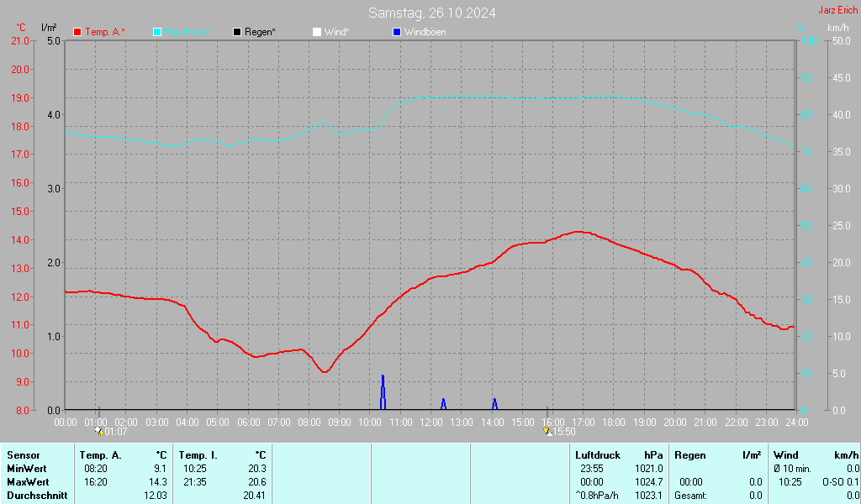Viewport: 861px width, 504px height.
Task: Click the black Regen legend swatch
Action: pyautogui.click(x=237, y=32)
